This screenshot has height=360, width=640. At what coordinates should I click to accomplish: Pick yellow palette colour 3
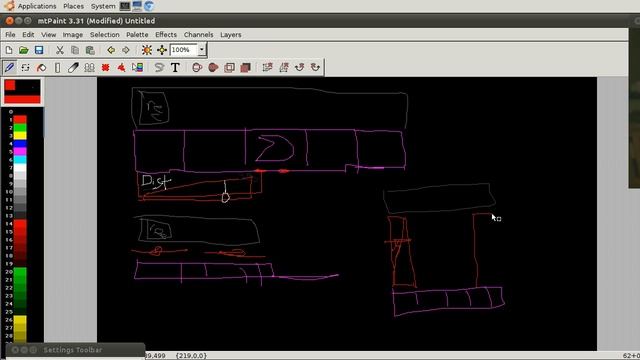point(20,136)
